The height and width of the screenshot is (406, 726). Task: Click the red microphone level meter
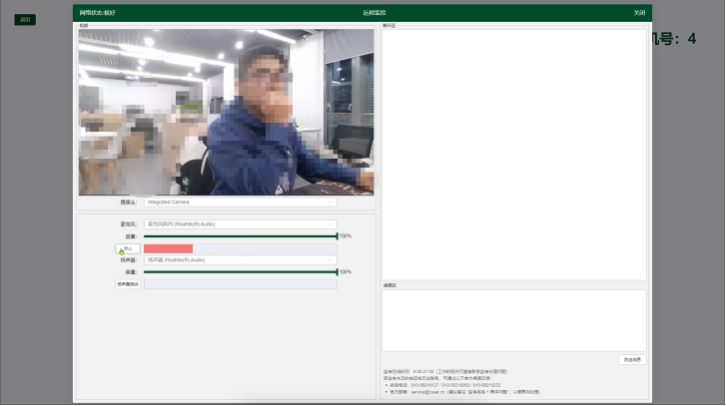[x=168, y=248]
